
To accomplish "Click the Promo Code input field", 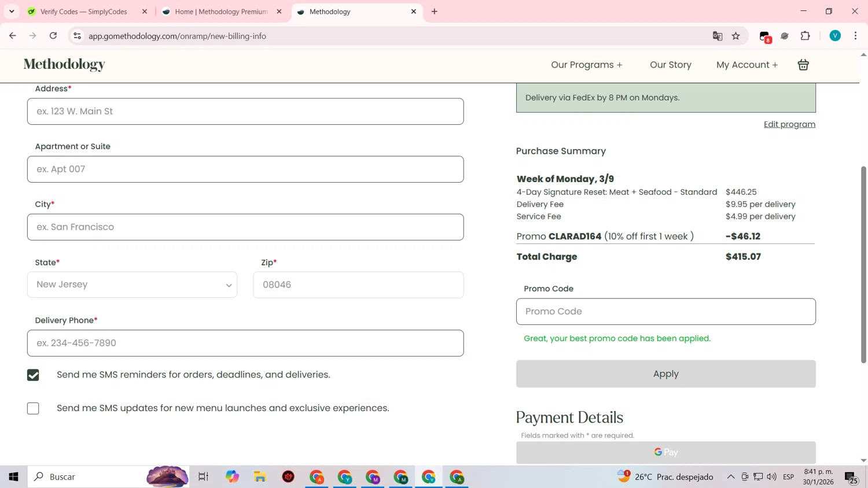I will click(665, 312).
